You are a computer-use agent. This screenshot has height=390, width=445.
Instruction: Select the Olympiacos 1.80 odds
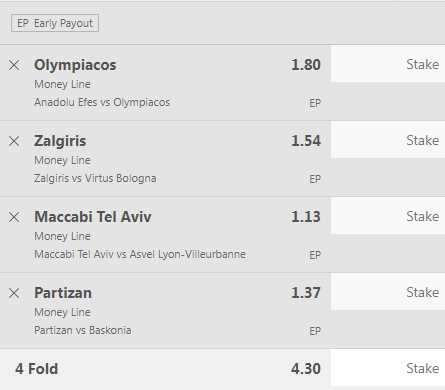[x=306, y=65]
